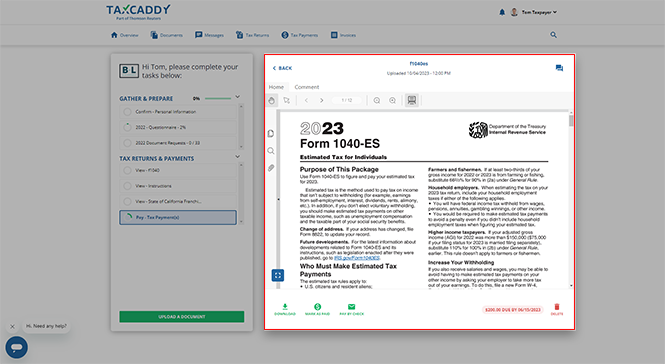Open the Documents section
The width and height of the screenshot is (665, 364).
pyautogui.click(x=166, y=35)
